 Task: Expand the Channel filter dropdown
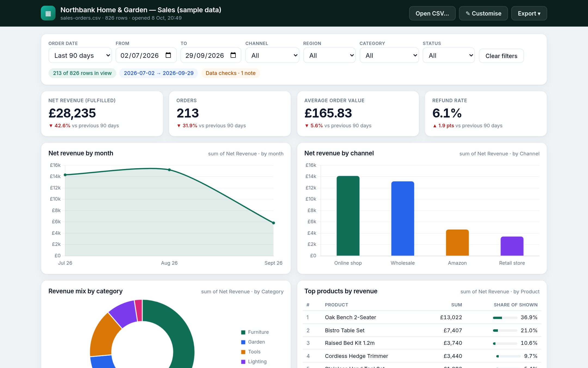pyautogui.click(x=272, y=55)
